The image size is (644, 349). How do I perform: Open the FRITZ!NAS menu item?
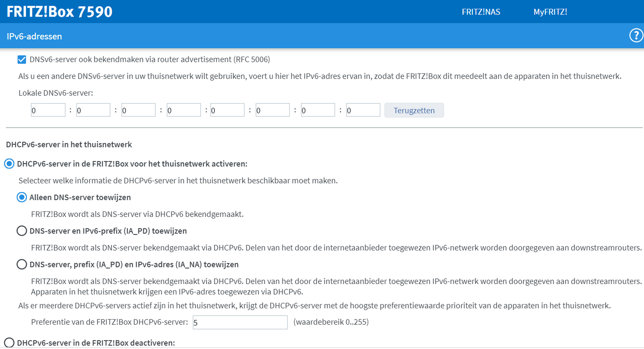[481, 12]
